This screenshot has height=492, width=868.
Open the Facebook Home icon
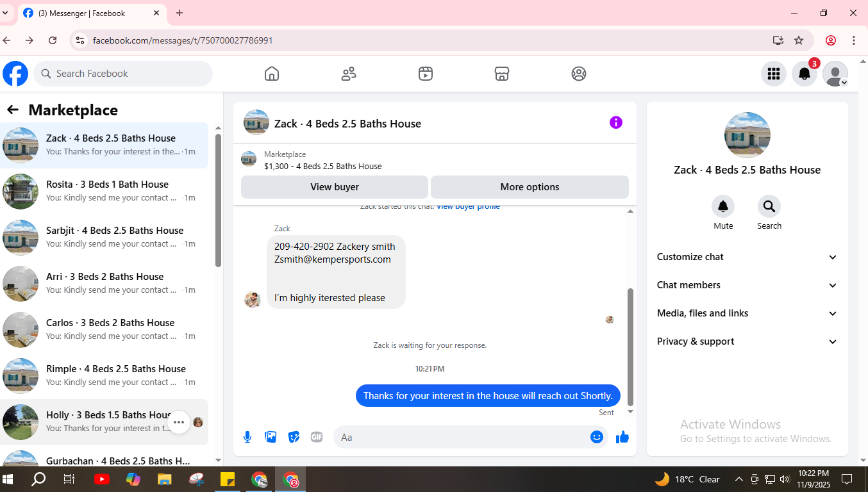pos(272,74)
